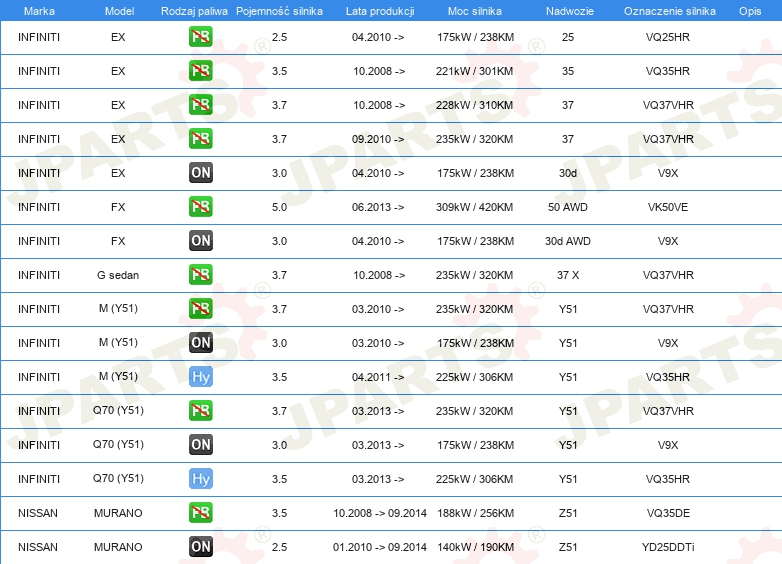Screen dimensions: 782x564
Task: Select the 09.2010 -> production date cell
Action: (378, 139)
